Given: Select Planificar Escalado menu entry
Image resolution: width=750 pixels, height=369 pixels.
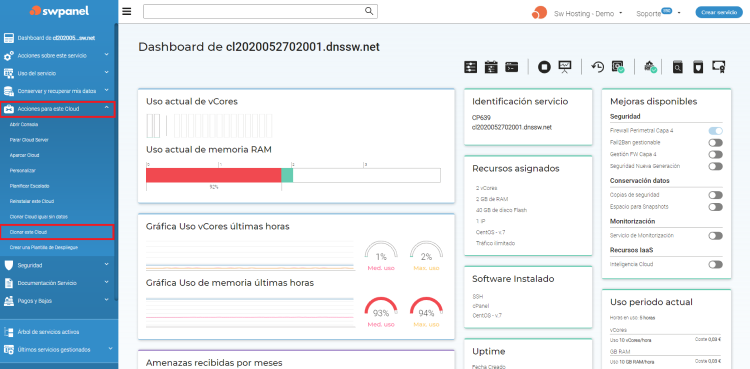Looking at the screenshot, I should coord(30,186).
